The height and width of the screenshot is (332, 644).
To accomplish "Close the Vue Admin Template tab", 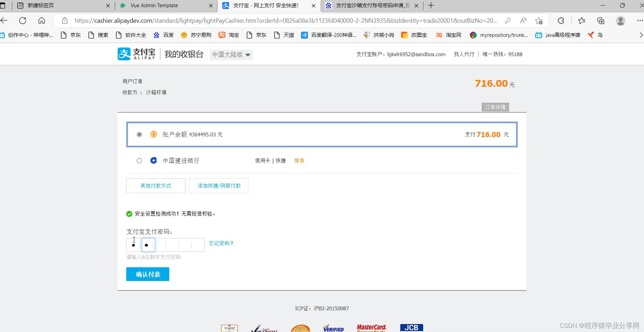I will coord(211,6).
